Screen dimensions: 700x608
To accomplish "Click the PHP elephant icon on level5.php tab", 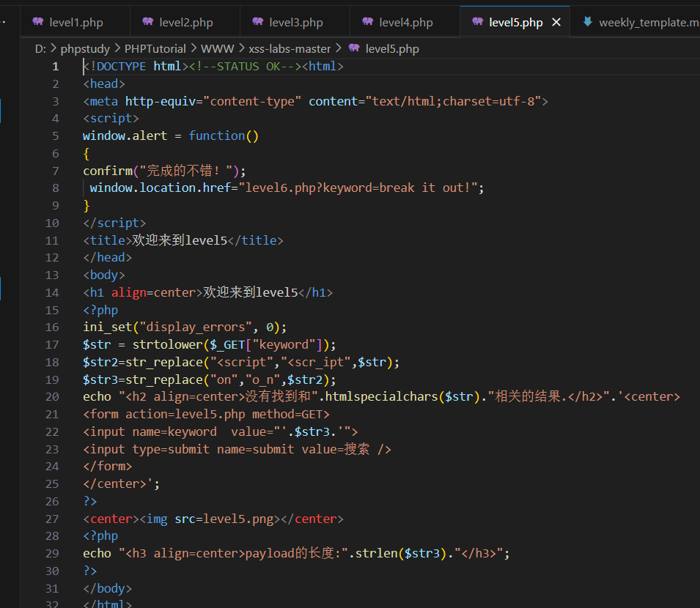I will [477, 21].
